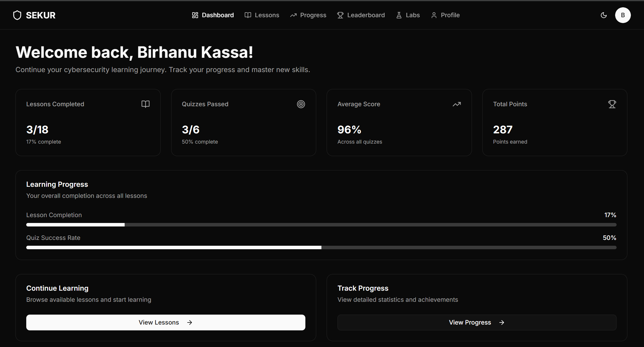644x347 pixels.
Task: Click the Profile person icon in navbar
Action: click(434, 15)
